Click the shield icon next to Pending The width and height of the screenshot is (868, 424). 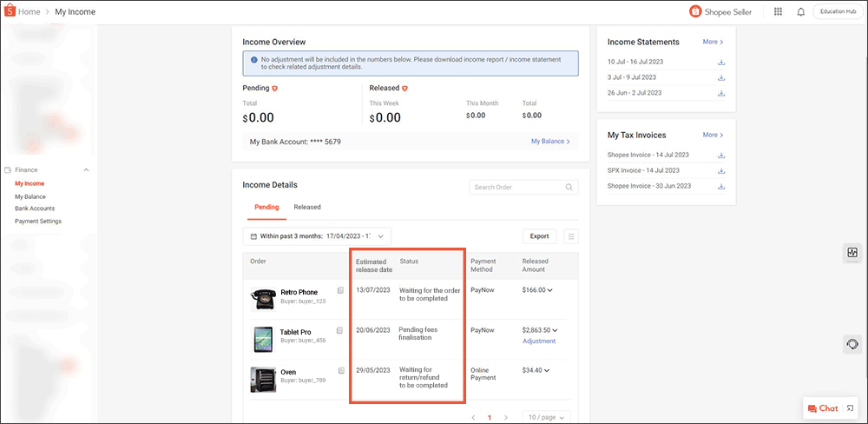pos(274,88)
